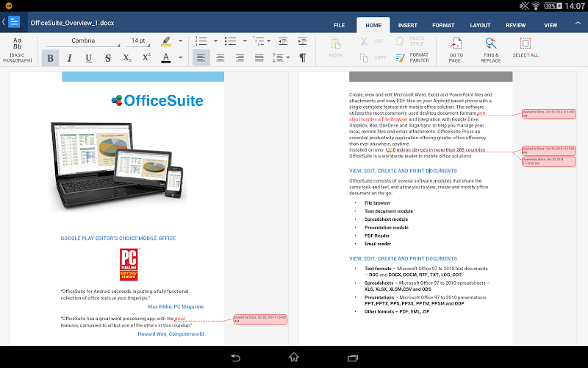Switch to the LAYOUT tab

[x=480, y=25]
